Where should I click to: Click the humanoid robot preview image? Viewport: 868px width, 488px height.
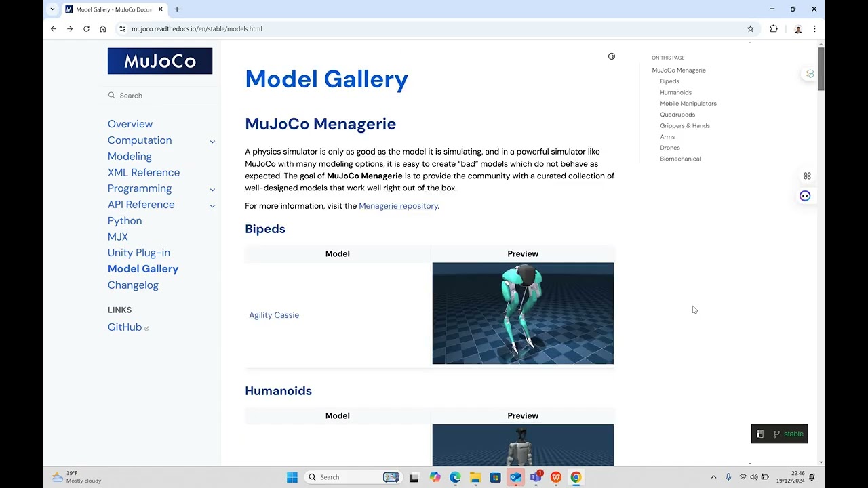pos(523,445)
